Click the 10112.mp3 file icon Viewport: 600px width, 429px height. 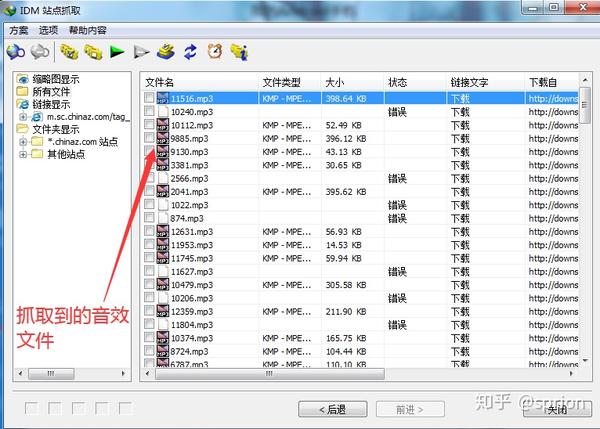click(x=163, y=125)
